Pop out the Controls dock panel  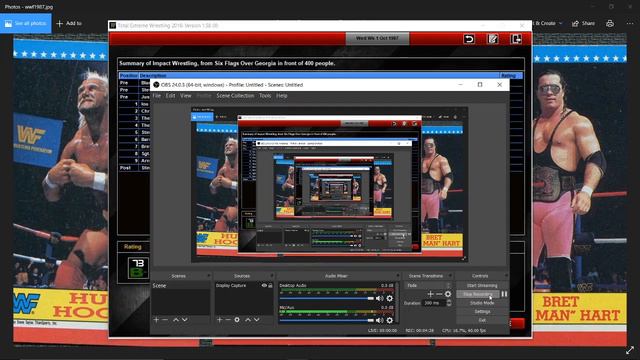coord(506,276)
